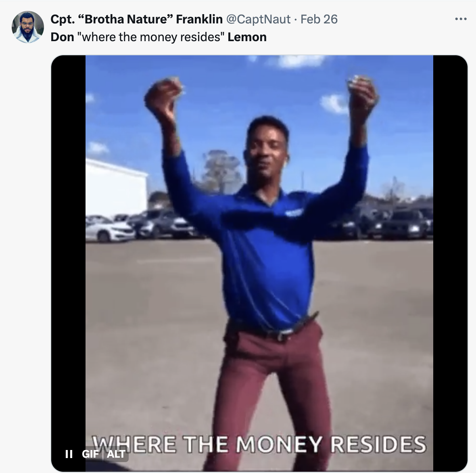Image resolution: width=476 pixels, height=473 pixels.
Task: Show the ALT image description
Action: [116, 454]
